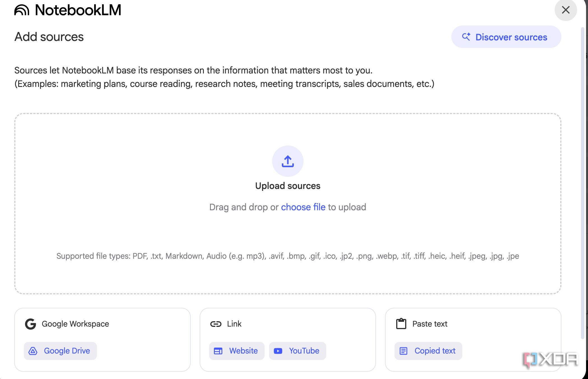
Task: Click the XDA watermark logo
Action: (551, 360)
